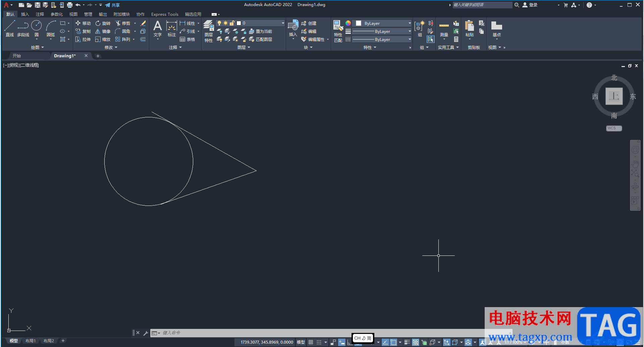Select the Line (直线) drawing tool

tap(10, 28)
